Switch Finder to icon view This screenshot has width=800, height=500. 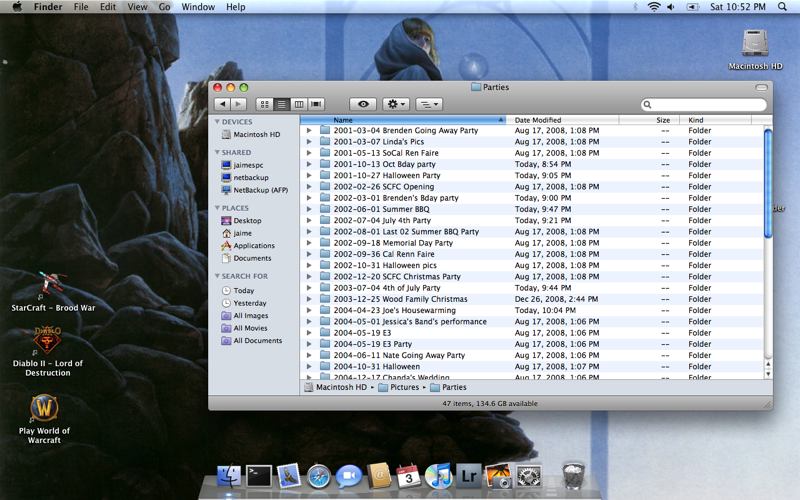pyautogui.click(x=264, y=104)
